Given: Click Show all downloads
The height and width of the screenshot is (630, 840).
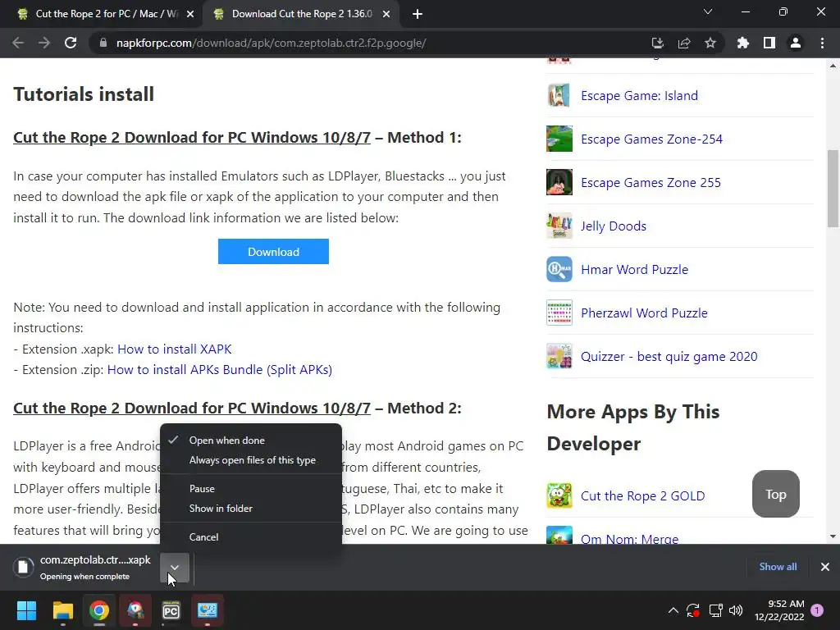Looking at the screenshot, I should coord(778,567).
